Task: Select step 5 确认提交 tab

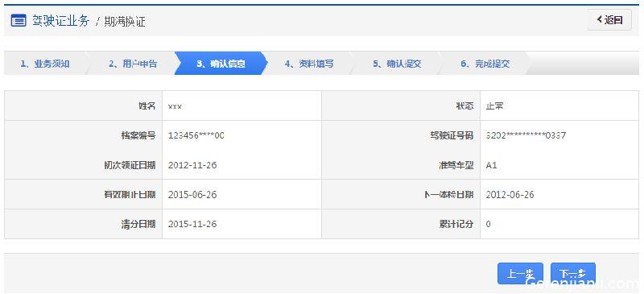Action: click(397, 64)
